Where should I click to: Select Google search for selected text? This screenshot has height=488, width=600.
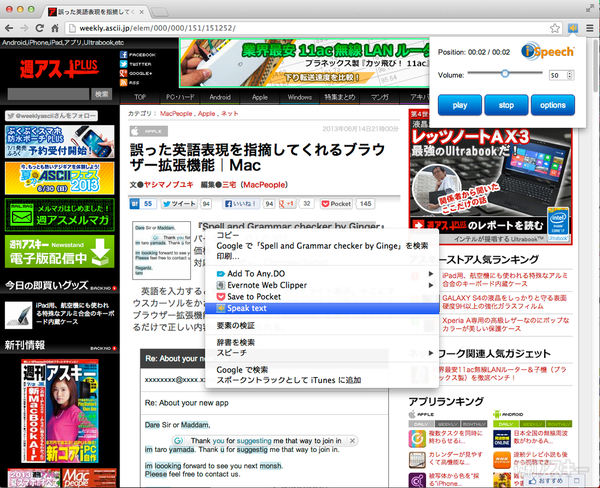click(322, 246)
